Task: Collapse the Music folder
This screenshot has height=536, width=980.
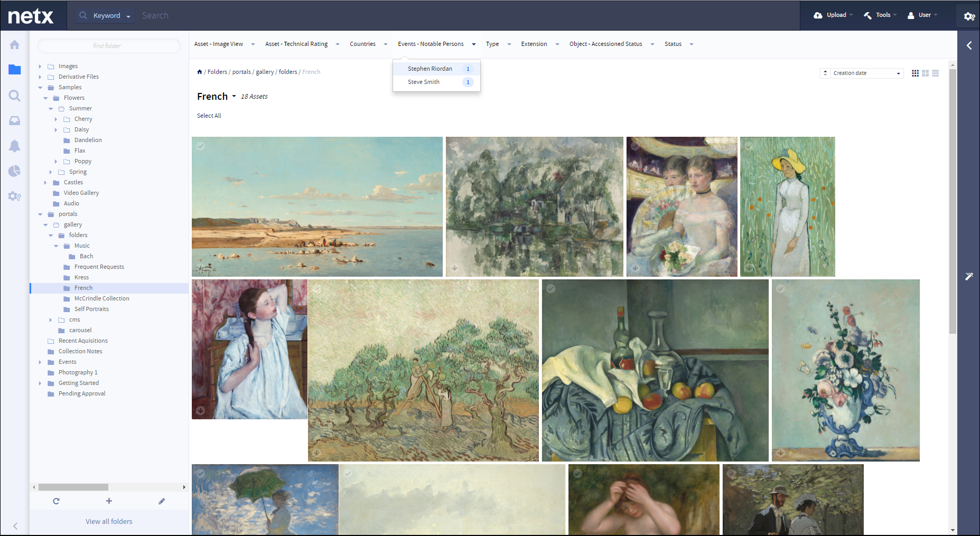Action: coord(56,246)
